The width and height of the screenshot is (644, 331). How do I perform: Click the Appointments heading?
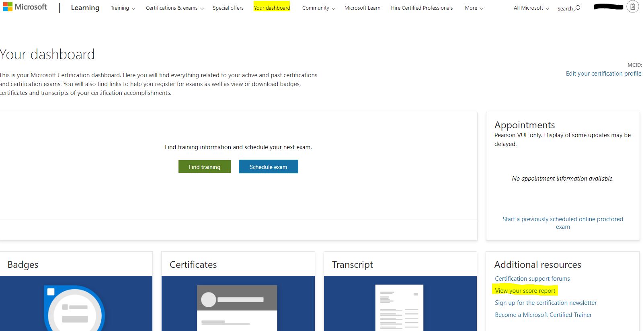(525, 125)
